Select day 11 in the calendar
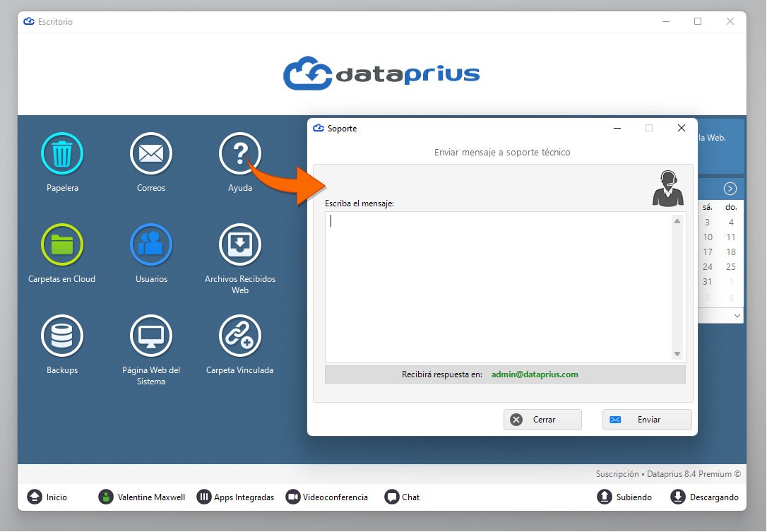Screen dimensions: 767x532 pos(731,237)
